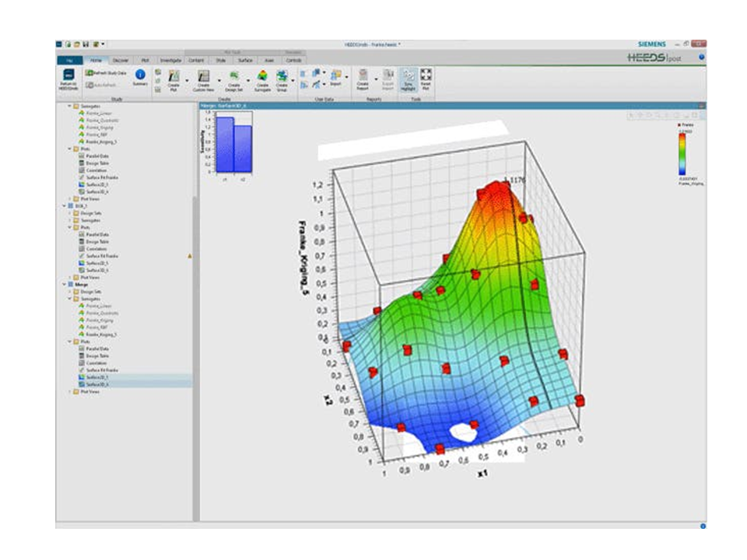
Task: Select Surface Fit Franke under the Merge study
Action: [98, 370]
